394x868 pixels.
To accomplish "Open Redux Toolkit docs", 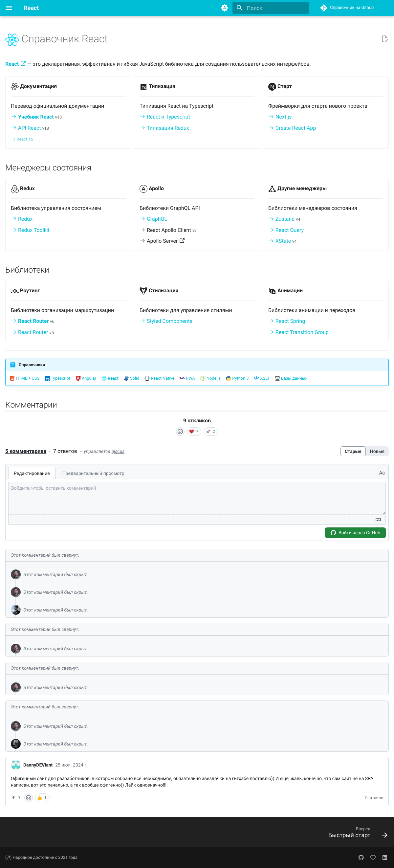I will (x=34, y=230).
